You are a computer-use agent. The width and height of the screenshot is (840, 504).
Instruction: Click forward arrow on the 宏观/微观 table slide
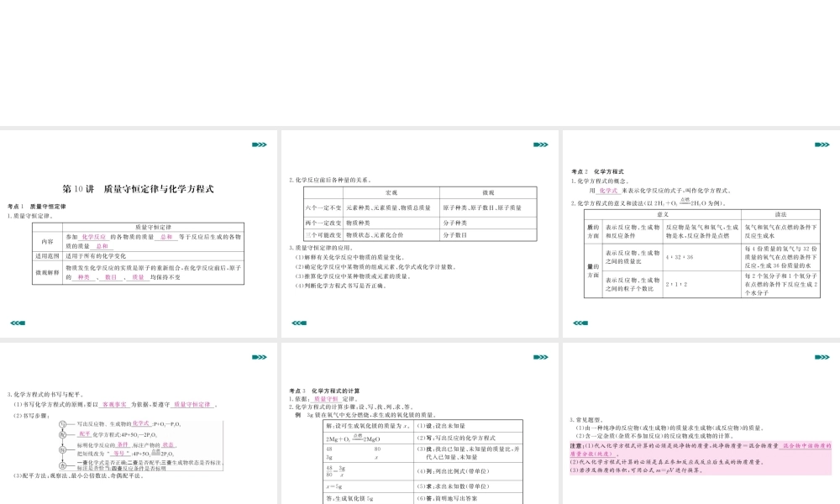click(540, 144)
